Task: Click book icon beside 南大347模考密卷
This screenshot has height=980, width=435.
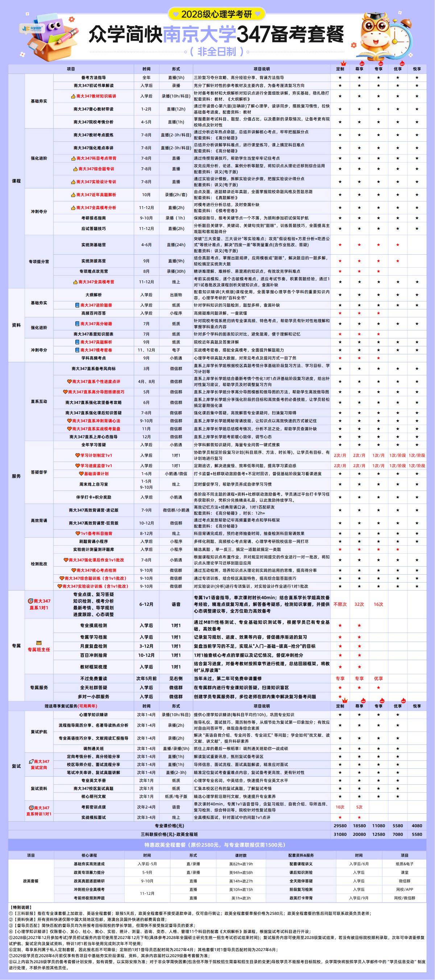Action: point(77,350)
